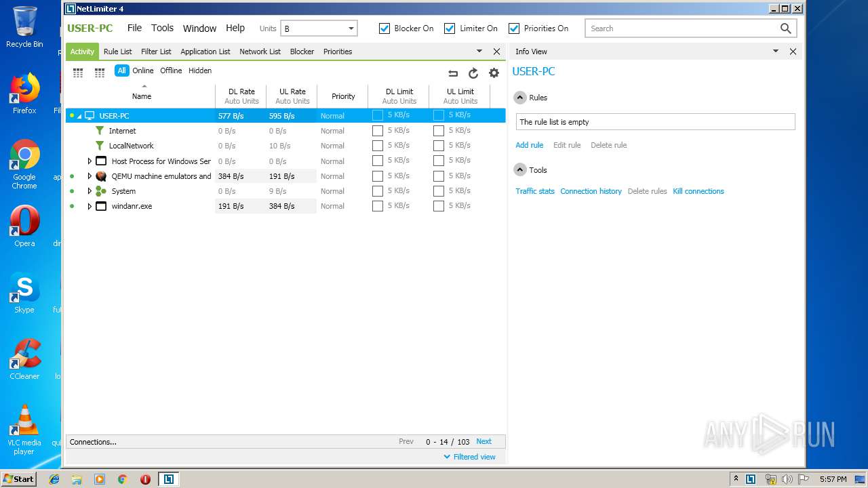Collapse the Rules section

520,98
